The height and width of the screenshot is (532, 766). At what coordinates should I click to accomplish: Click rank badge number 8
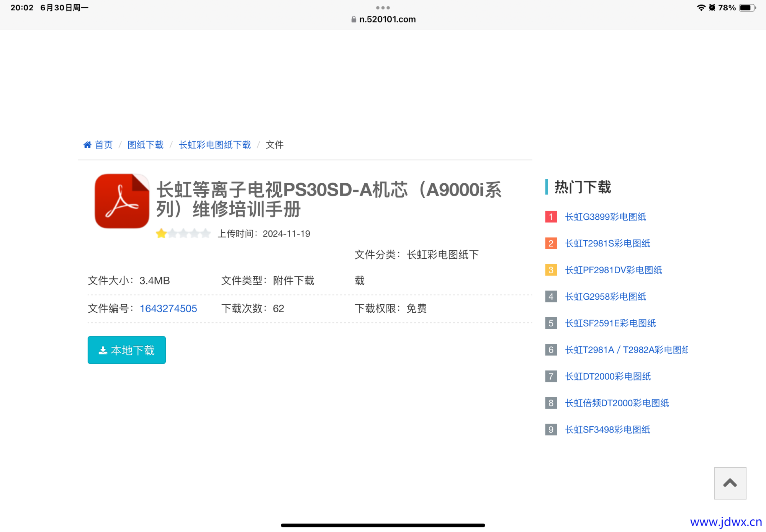551,403
